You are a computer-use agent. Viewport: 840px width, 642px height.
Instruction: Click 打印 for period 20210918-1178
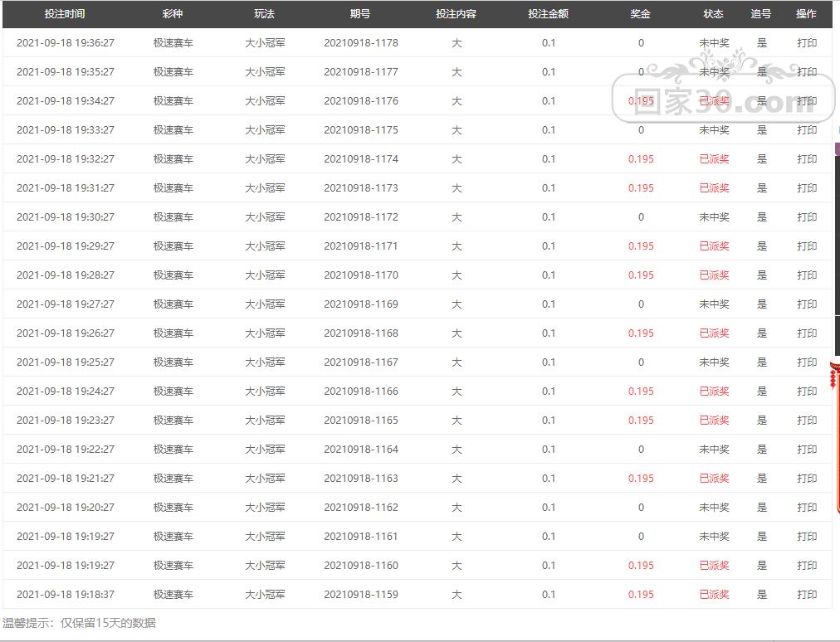coord(807,43)
